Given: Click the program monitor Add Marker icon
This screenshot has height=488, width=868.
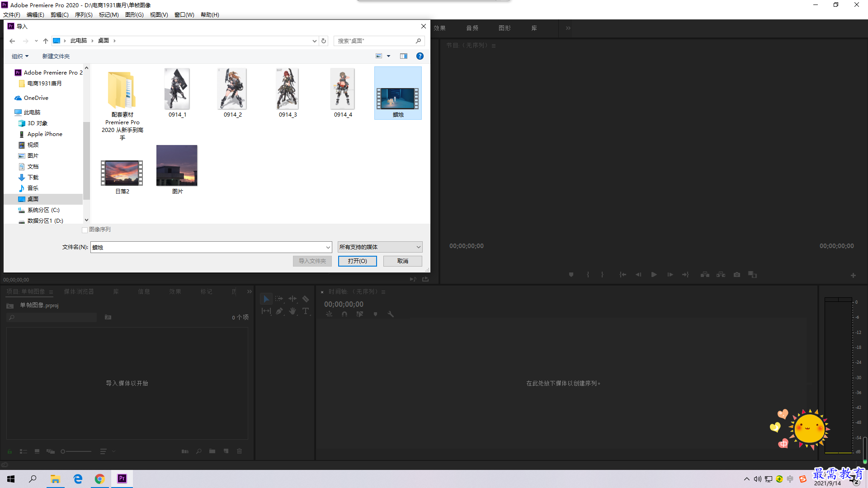Looking at the screenshot, I should click(x=571, y=275).
